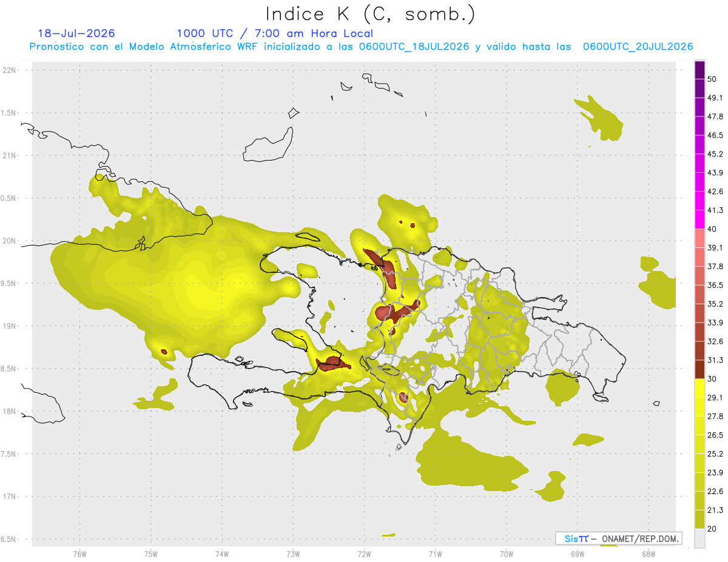
Task: Click the '74W' longitude label
Action: (222, 554)
